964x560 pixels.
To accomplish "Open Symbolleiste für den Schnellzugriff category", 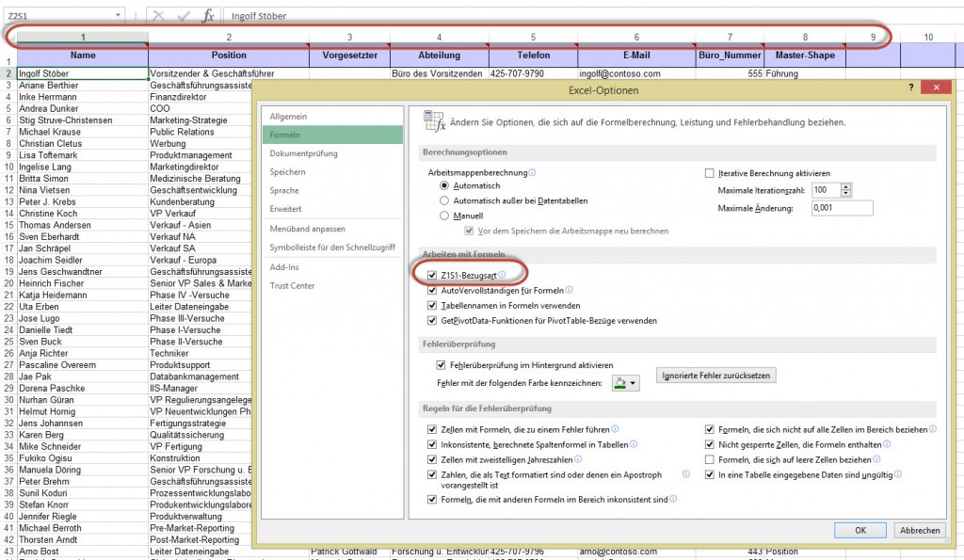I will [332, 248].
